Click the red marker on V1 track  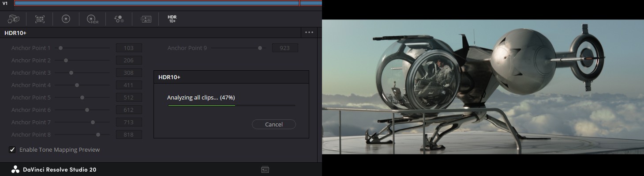(300, 3)
